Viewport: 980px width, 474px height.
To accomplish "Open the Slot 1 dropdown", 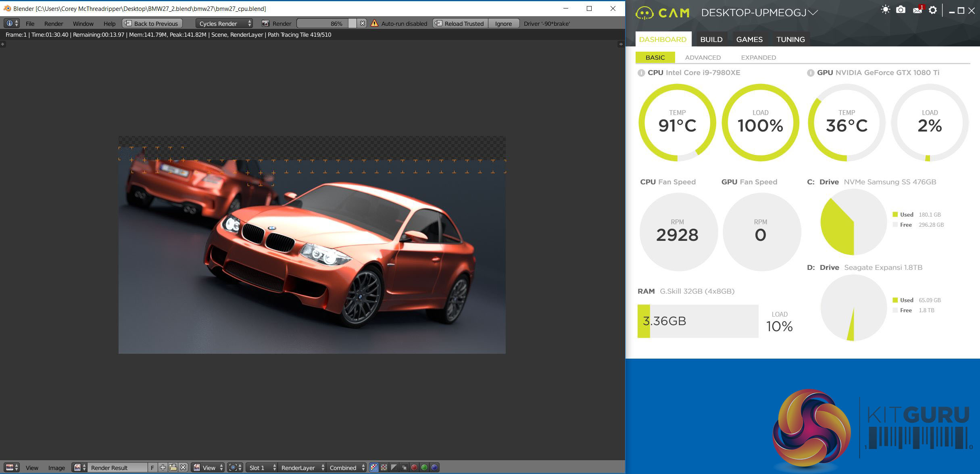I will click(261, 468).
